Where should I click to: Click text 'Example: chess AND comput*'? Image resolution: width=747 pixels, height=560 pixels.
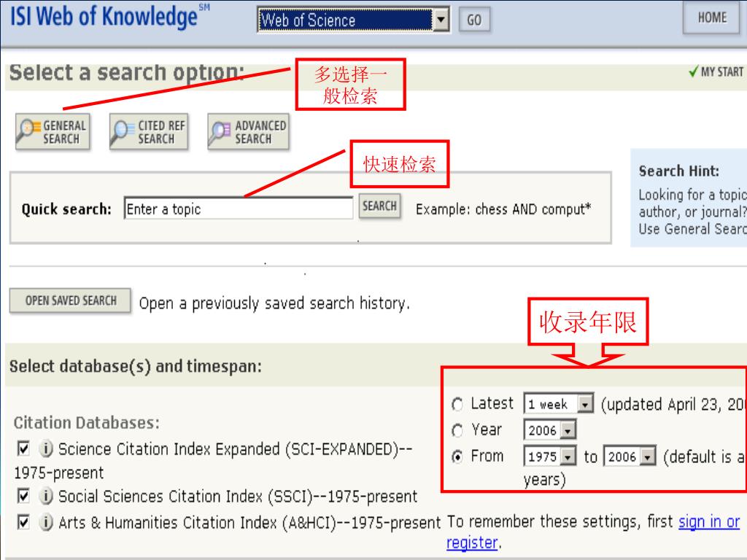[503, 209]
